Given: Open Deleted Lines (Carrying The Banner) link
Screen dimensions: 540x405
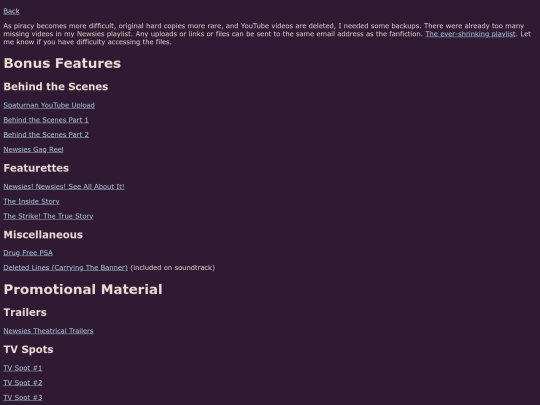Looking at the screenshot, I should coord(65,268).
